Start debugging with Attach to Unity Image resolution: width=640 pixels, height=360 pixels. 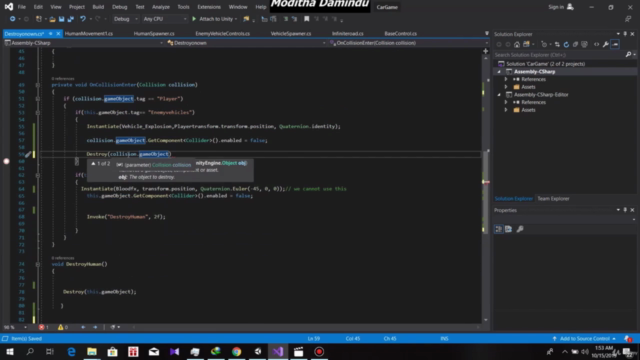coord(215,19)
